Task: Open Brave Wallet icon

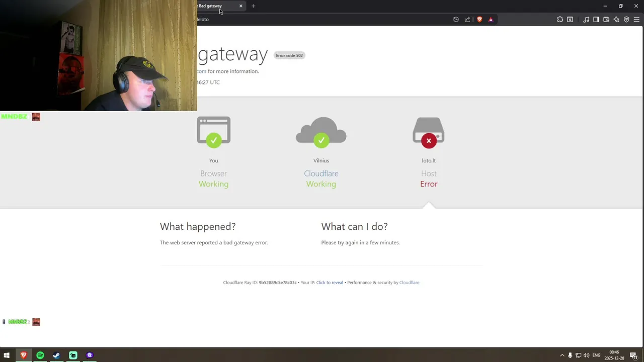Action: pos(606,20)
